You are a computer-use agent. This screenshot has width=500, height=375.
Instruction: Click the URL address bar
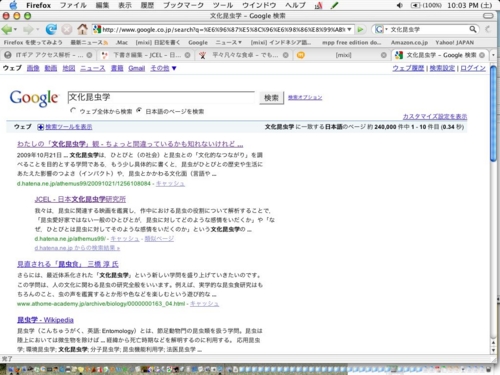pos(222,29)
